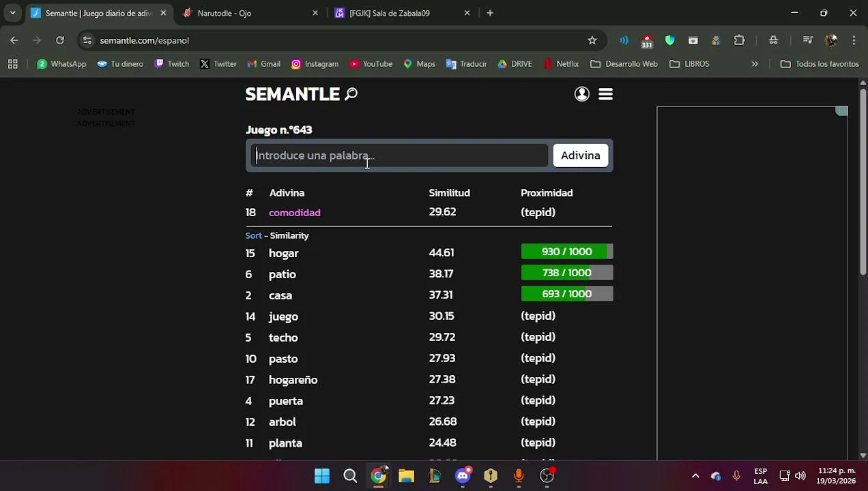The image size is (868, 491).
Task: Click the Adivina submit button
Action: coord(580,155)
